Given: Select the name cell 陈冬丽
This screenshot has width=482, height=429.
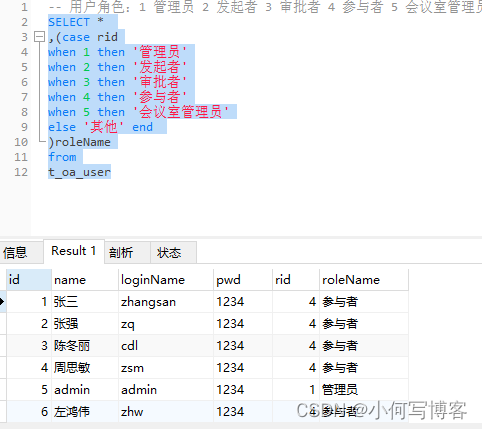Looking at the screenshot, I should coord(85,346).
